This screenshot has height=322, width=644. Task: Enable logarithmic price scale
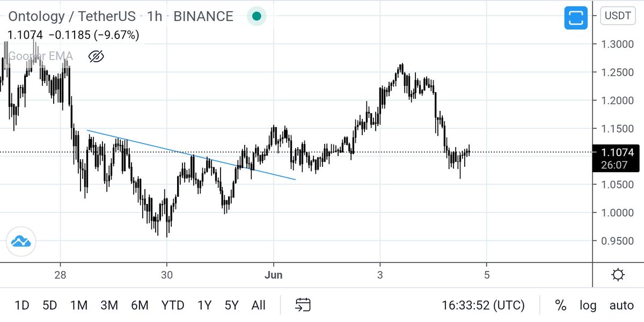588,305
